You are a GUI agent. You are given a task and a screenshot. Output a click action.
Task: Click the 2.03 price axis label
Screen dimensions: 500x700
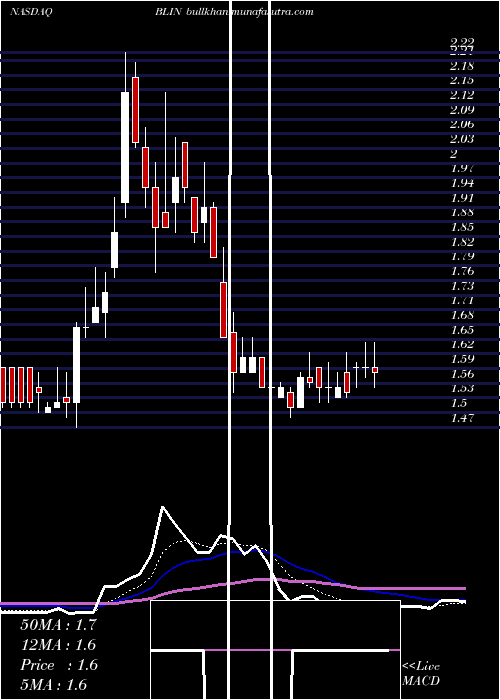[x=462, y=139]
